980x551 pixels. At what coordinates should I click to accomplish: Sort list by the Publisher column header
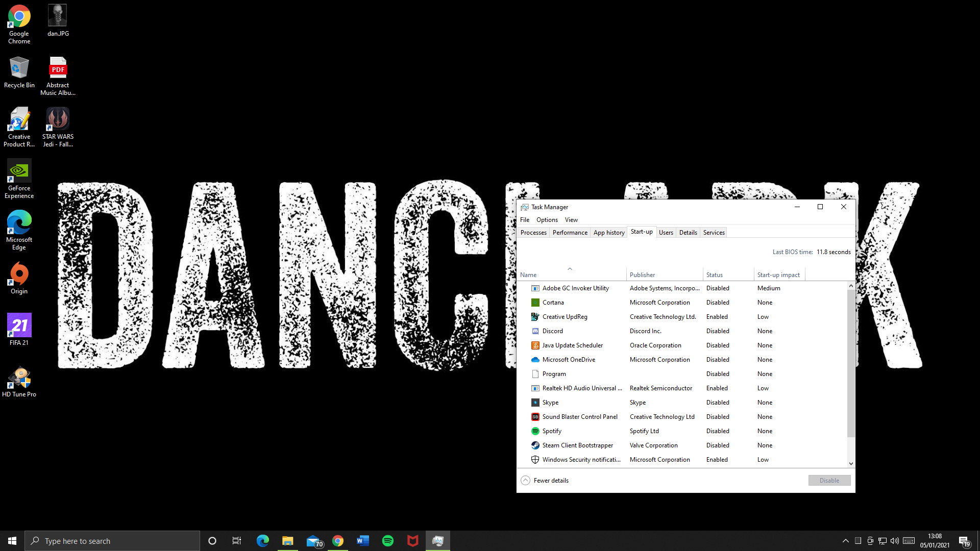tap(665, 274)
